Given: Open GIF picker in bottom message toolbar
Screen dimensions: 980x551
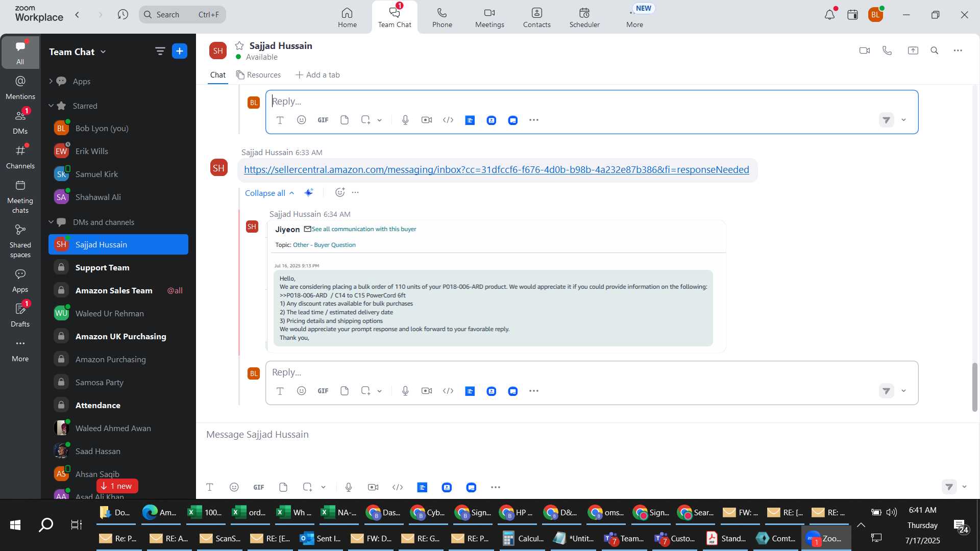Looking at the screenshot, I should click(259, 487).
